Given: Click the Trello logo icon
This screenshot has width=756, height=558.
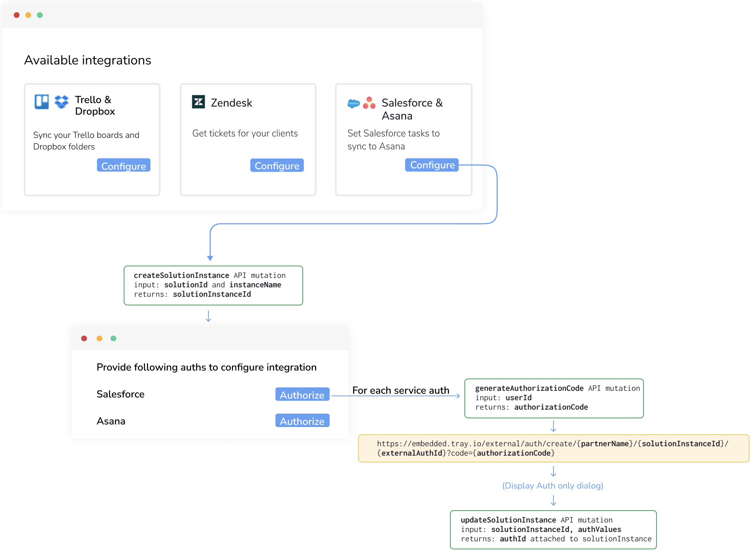Looking at the screenshot, I should [42, 102].
